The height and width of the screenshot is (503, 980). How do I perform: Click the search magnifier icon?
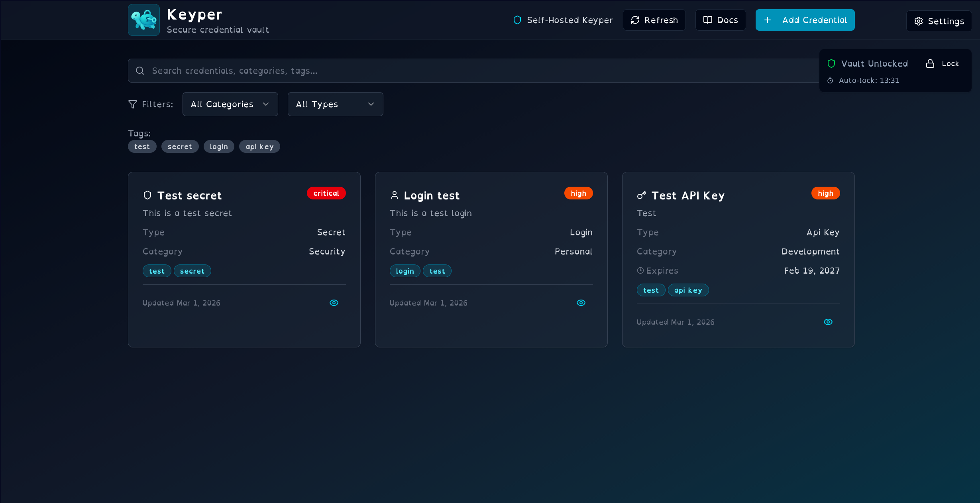click(x=140, y=71)
